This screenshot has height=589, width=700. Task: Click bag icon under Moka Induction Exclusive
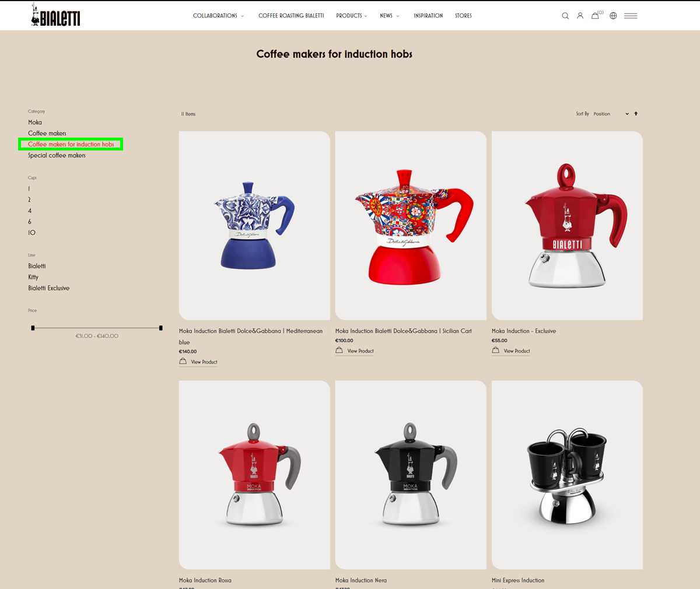(495, 350)
